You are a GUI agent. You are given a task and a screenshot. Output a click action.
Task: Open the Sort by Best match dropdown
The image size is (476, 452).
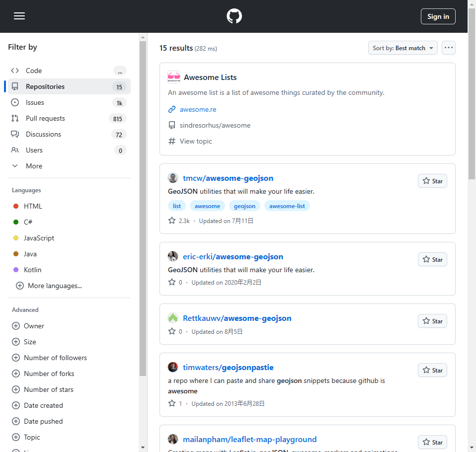[402, 48]
